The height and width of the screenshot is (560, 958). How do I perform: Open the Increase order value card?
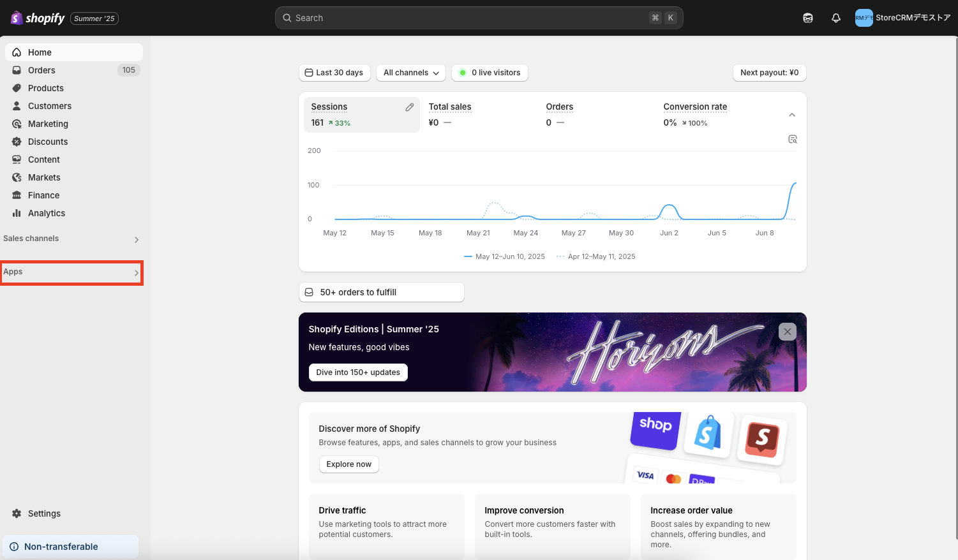click(x=719, y=527)
